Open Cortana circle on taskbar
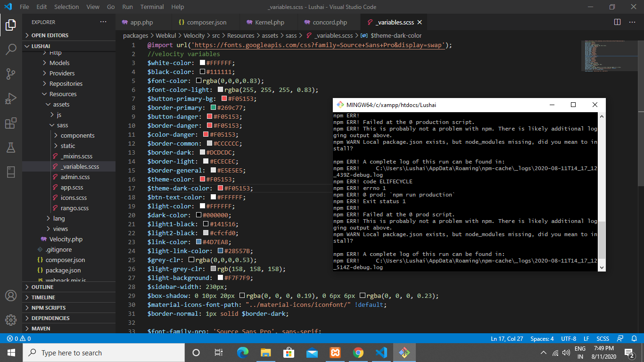644x362 pixels. click(x=196, y=353)
